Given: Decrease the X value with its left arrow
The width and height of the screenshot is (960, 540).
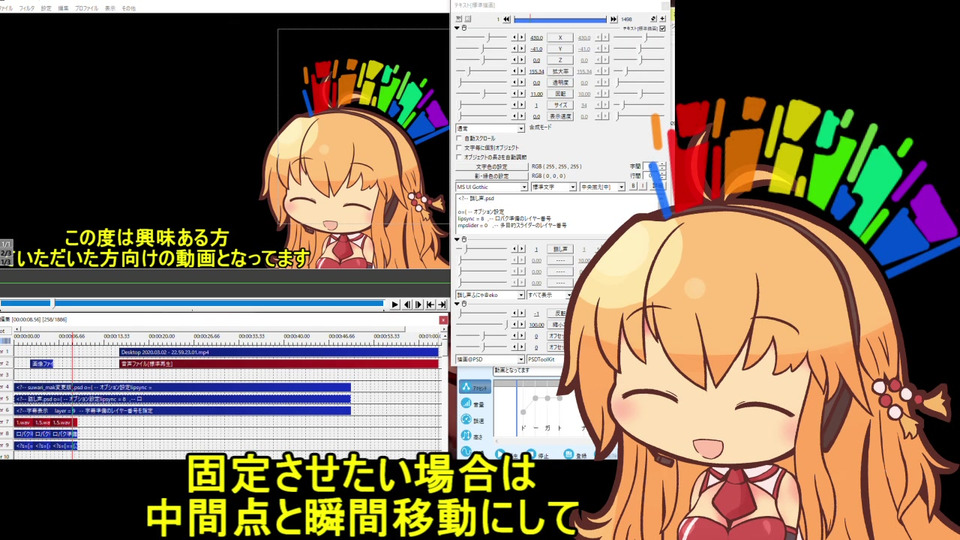Looking at the screenshot, I should (x=514, y=37).
